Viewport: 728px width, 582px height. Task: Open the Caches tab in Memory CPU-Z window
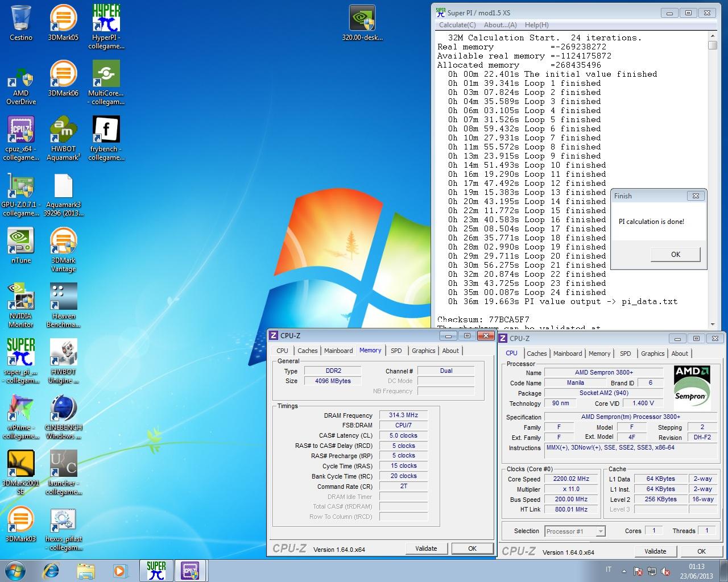[308, 351]
